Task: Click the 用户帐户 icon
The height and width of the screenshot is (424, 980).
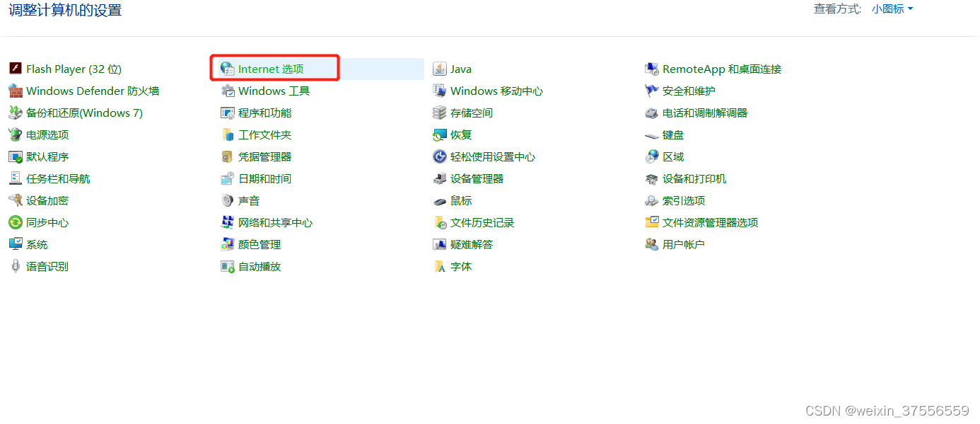Action: pos(651,244)
